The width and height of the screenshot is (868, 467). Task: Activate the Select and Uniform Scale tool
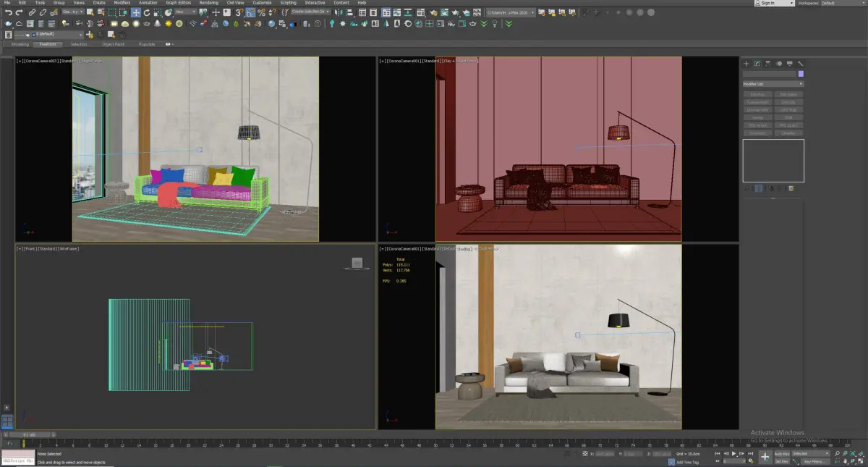click(158, 12)
